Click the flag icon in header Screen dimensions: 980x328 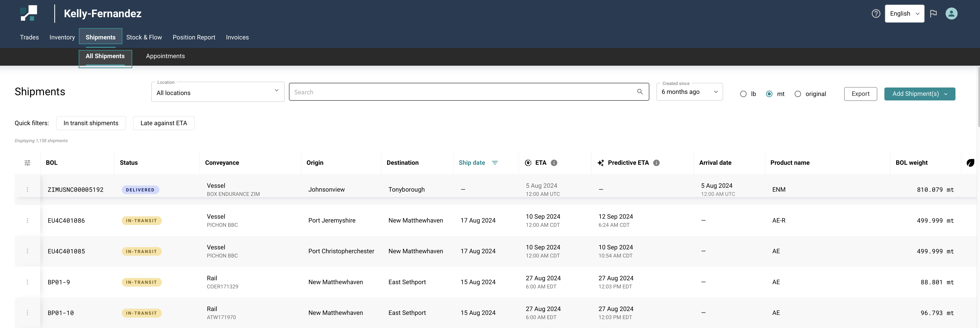tap(933, 14)
